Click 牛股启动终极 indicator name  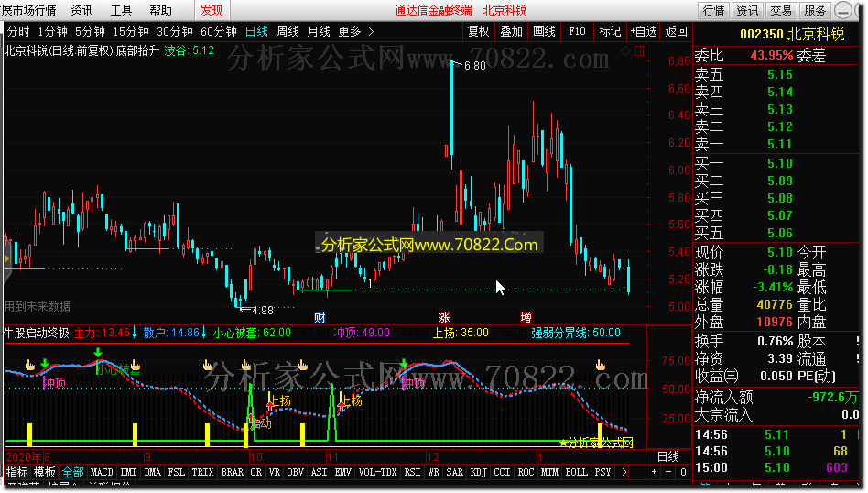[37, 333]
